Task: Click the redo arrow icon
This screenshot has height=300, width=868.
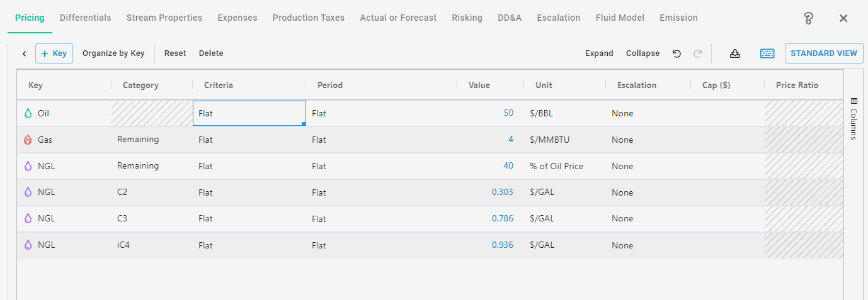Action: point(697,53)
